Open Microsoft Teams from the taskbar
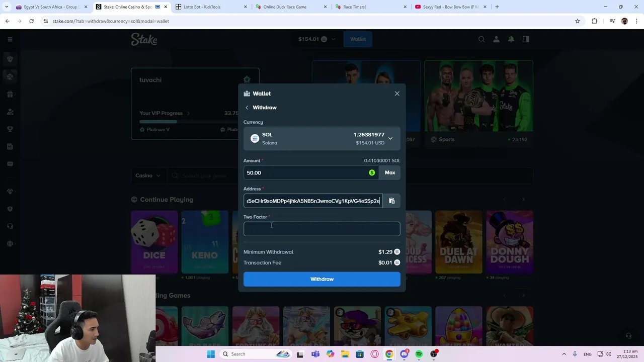 pyautogui.click(x=315, y=354)
